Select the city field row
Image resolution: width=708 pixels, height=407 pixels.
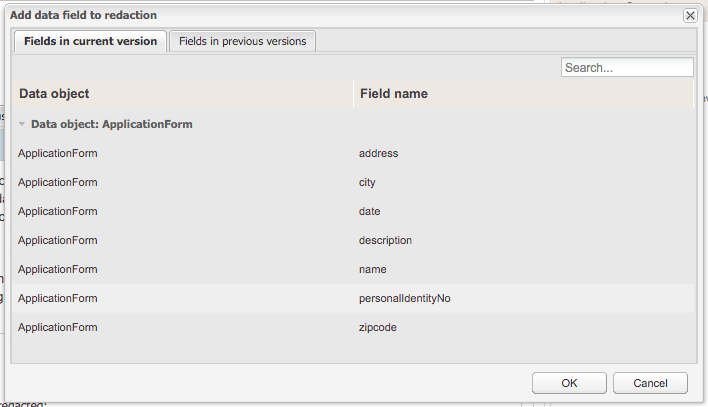[x=367, y=183]
